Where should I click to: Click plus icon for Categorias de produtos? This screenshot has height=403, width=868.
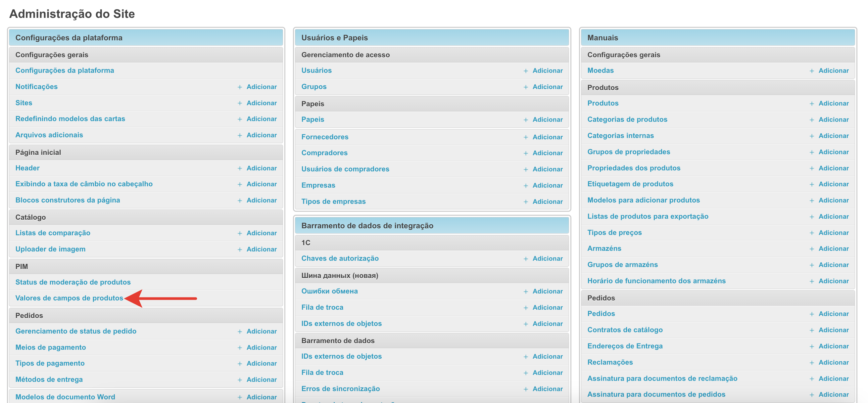[x=812, y=120]
